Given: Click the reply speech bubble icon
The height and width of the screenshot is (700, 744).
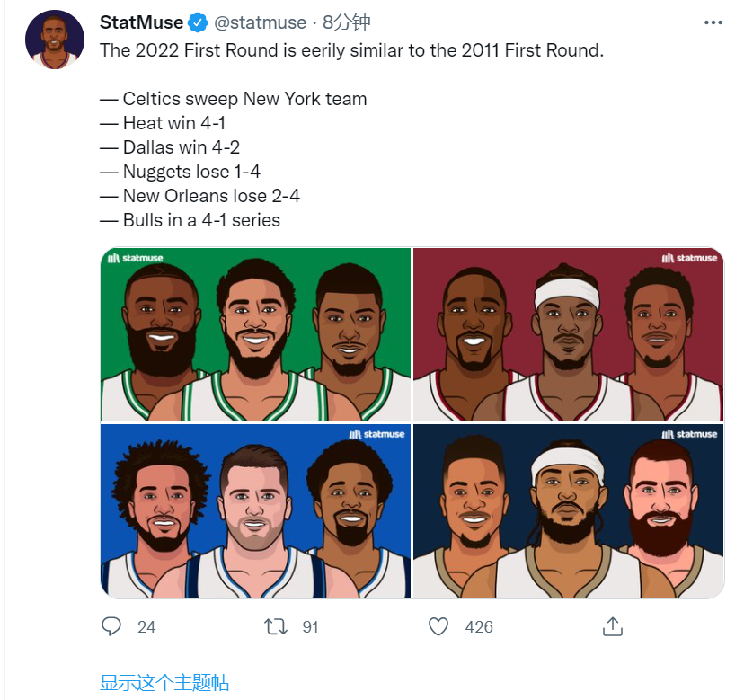Looking at the screenshot, I should click(x=111, y=626).
